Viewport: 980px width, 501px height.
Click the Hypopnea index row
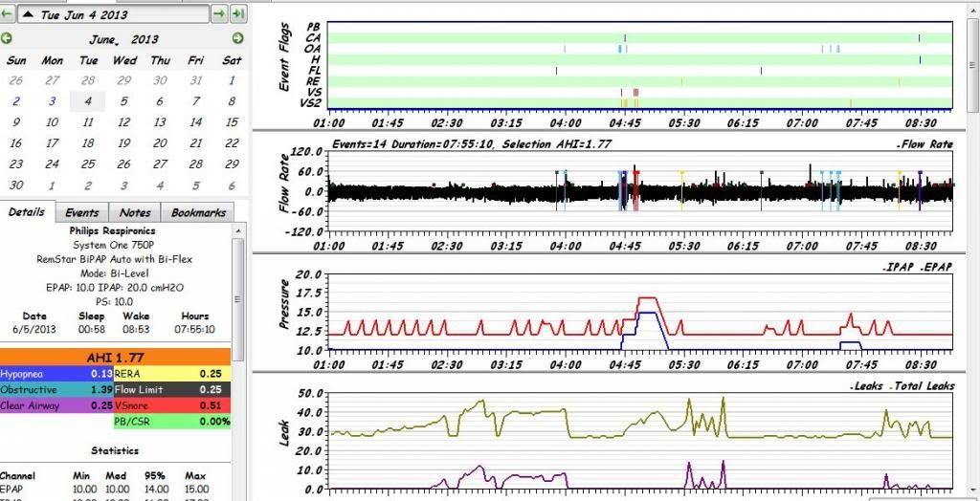coord(57,374)
